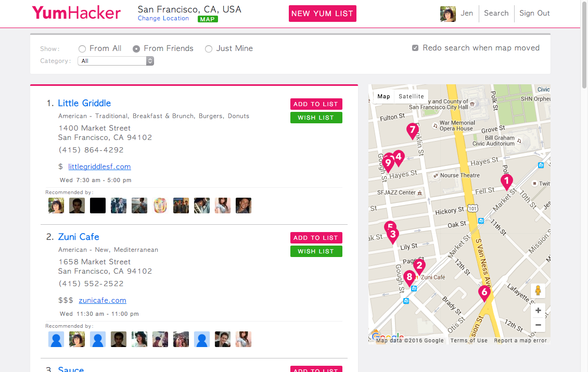Select the From Friends radio button
This screenshot has height=372, width=588.
[136, 49]
